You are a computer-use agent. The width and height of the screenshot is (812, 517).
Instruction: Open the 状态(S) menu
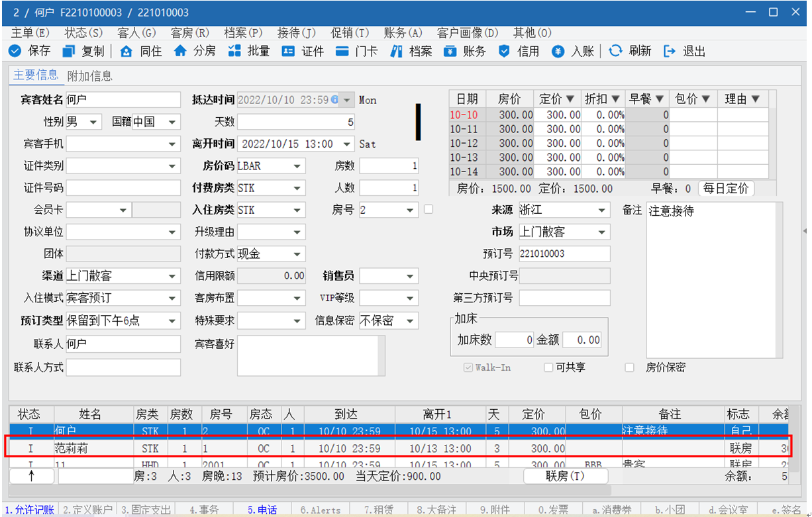83,32
